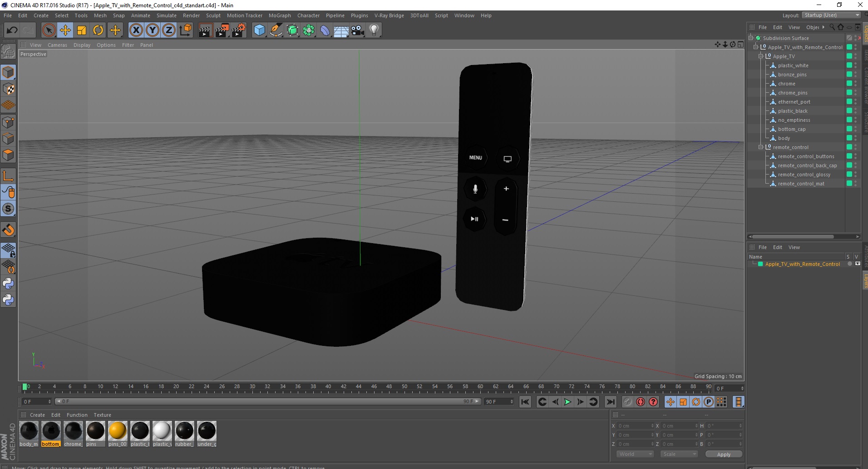
Task: Select the ethernet_port object
Action: 794,102
